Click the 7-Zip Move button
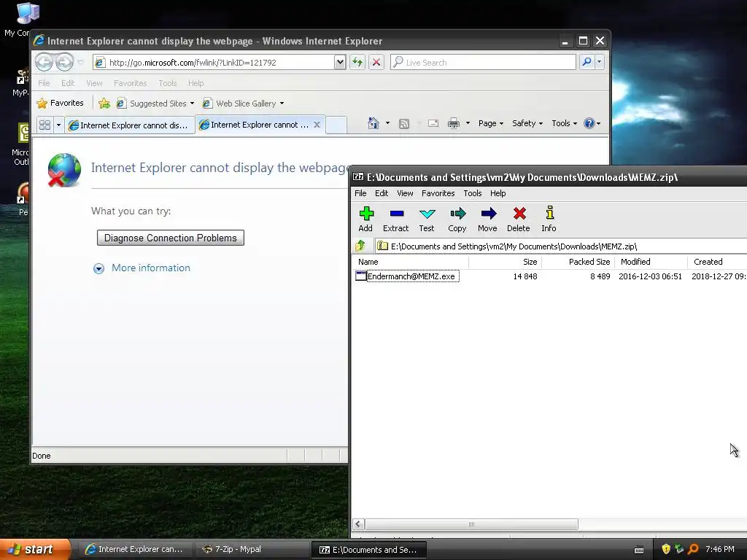 click(x=488, y=219)
